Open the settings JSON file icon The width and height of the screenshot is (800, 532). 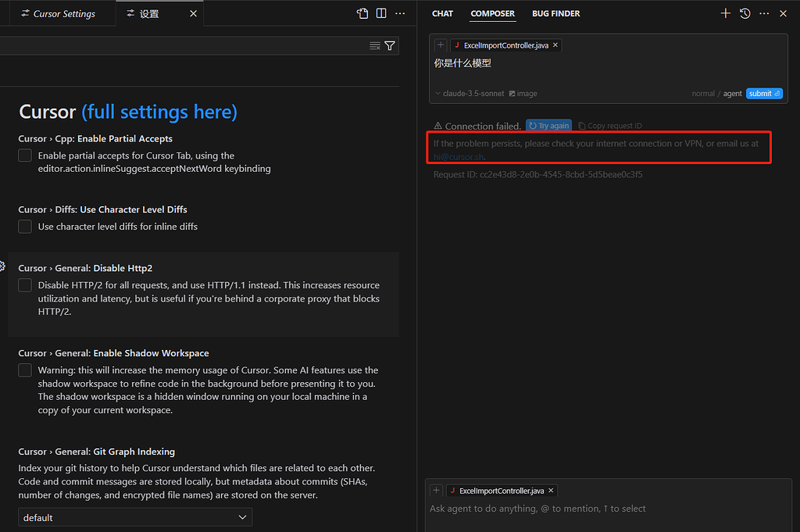pyautogui.click(x=362, y=14)
